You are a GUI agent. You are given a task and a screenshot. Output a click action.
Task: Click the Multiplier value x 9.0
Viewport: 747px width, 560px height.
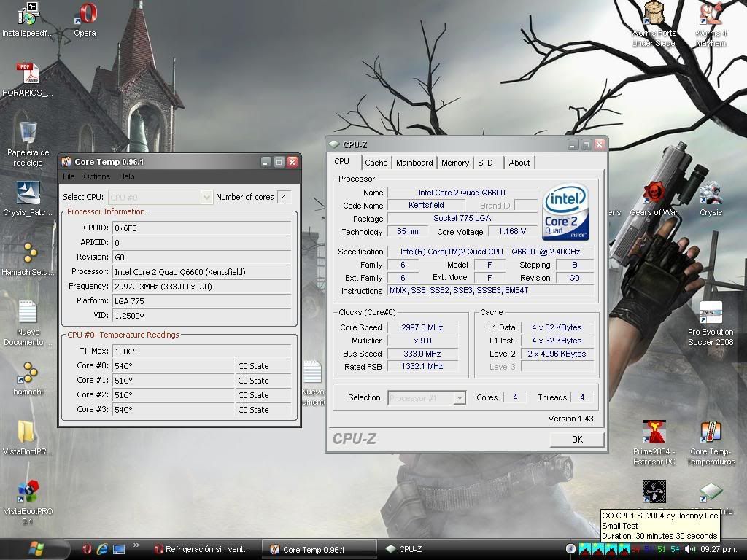point(422,341)
